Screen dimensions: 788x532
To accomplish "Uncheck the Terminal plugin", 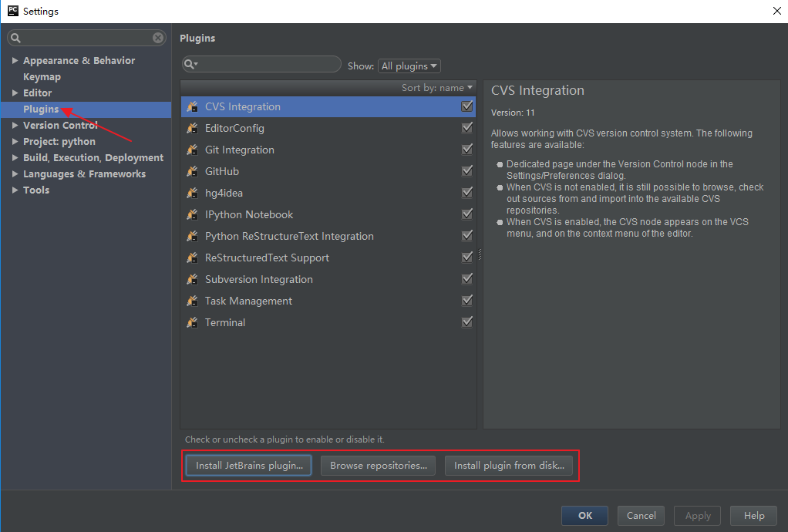I will click(x=467, y=322).
